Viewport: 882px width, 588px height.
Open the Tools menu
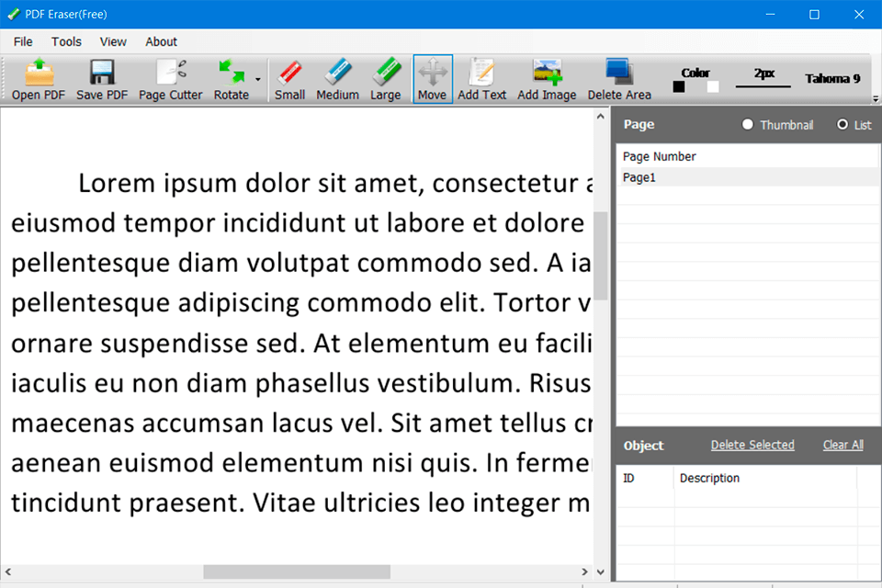click(65, 41)
